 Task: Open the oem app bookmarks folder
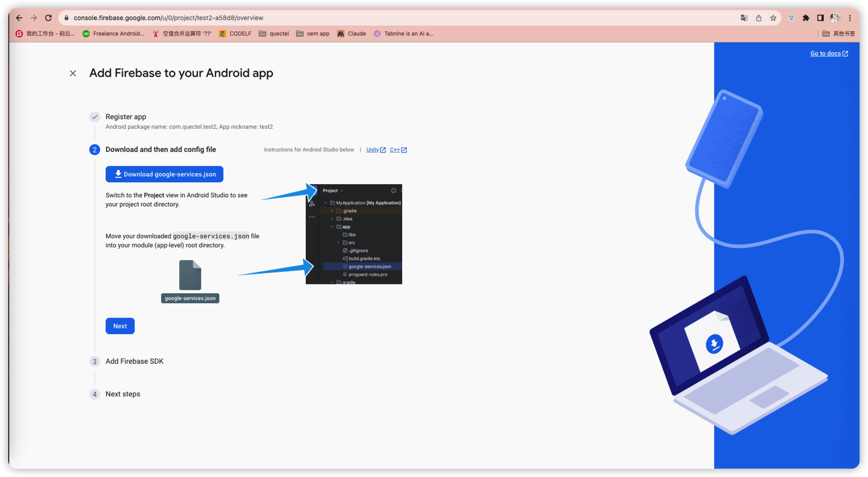click(313, 34)
